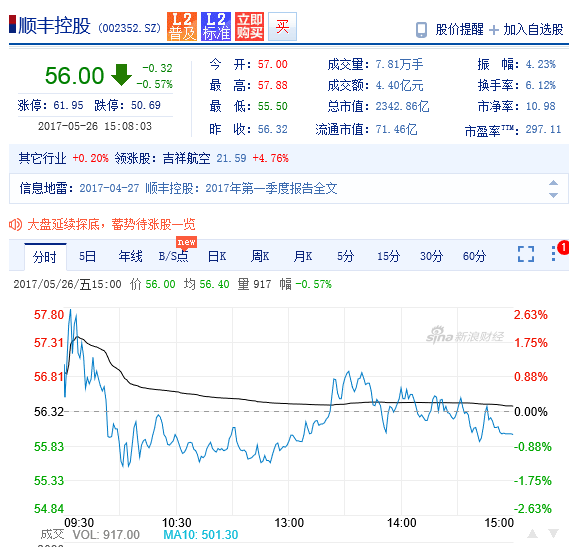This screenshot has height=547, width=569.
Task: Click the 市盈率 value 297.11
Action: (543, 129)
